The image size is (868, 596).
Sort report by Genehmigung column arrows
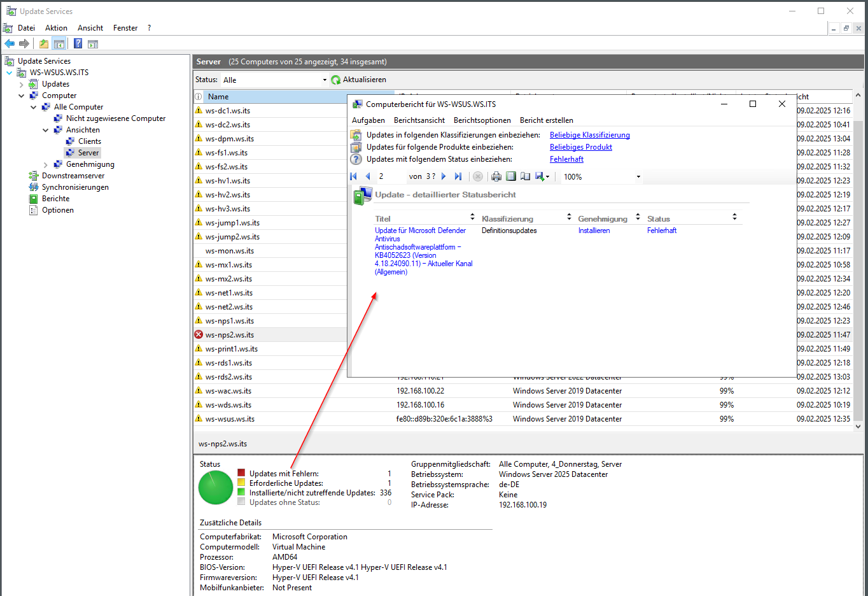(x=638, y=217)
